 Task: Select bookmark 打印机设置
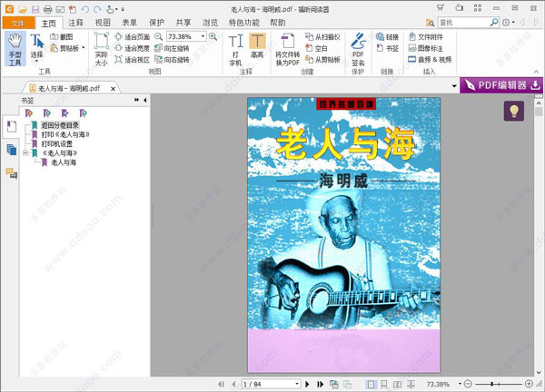coord(56,143)
